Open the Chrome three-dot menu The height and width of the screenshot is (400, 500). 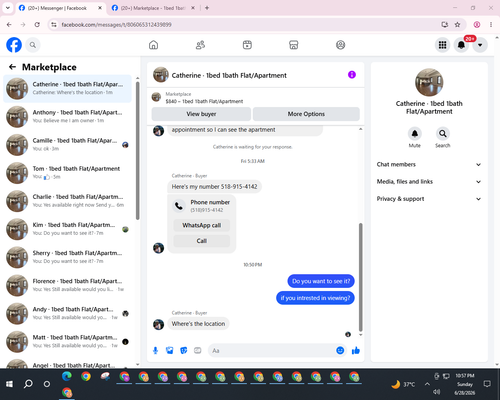tap(491, 24)
